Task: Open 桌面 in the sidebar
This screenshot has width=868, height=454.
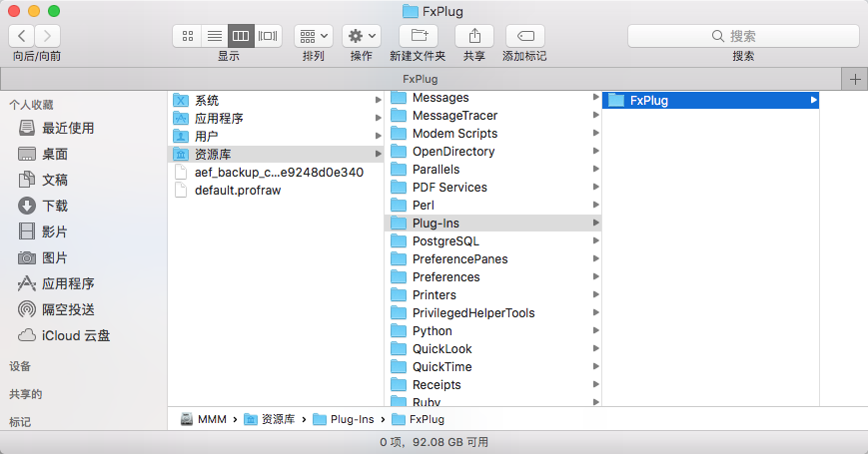Action: click(43, 154)
